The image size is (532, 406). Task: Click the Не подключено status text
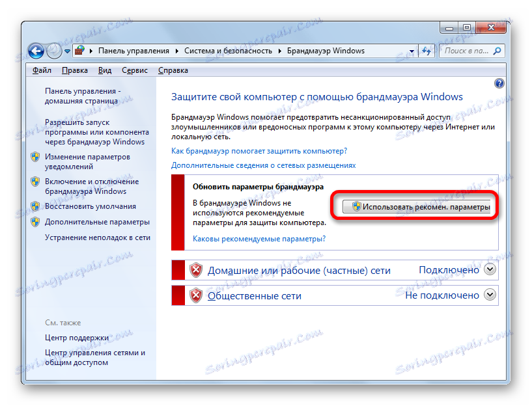click(x=442, y=295)
